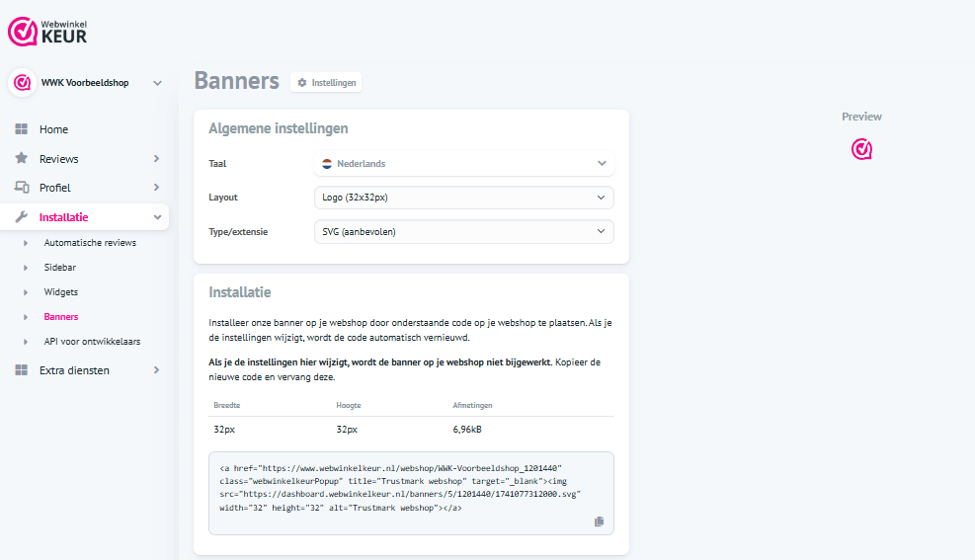The image size is (975, 560).
Task: Click the Reviews star icon
Action: pos(22,158)
